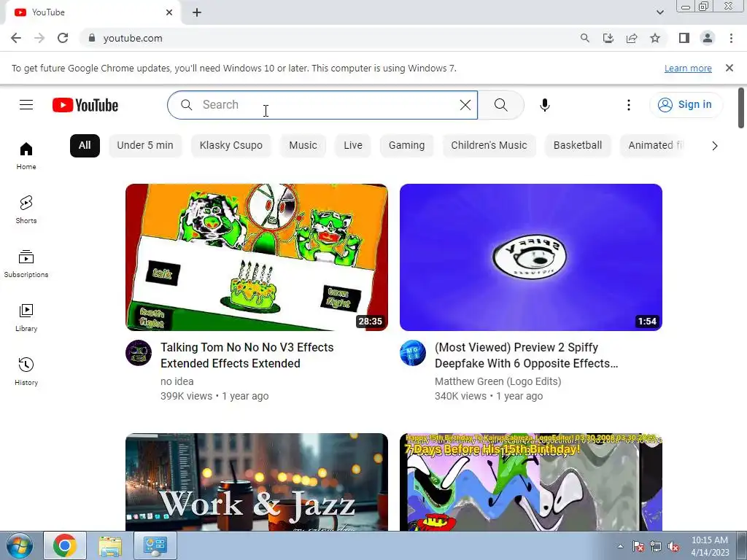Image resolution: width=747 pixels, height=560 pixels.
Task: Click the Matthew Green channel avatar
Action: [413, 353]
